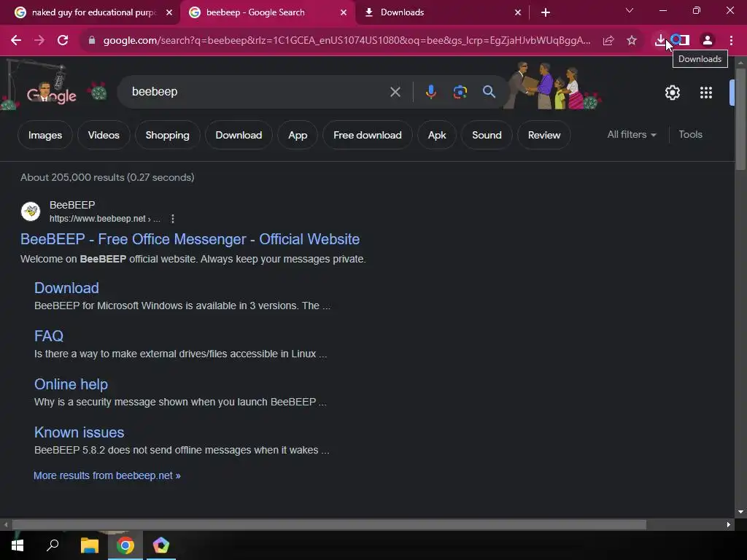Submit search with magnifier icon
The width and height of the screenshot is (747, 560).
click(x=489, y=91)
